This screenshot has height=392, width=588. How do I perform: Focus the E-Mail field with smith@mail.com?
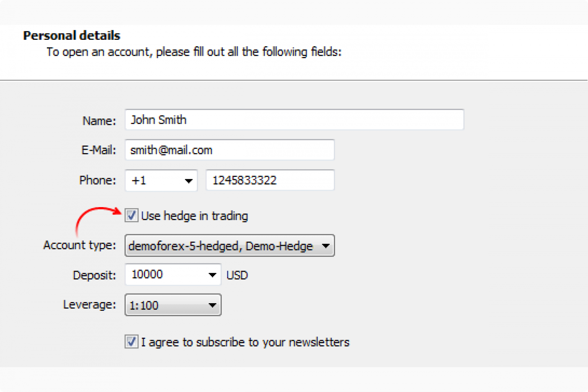coord(230,150)
